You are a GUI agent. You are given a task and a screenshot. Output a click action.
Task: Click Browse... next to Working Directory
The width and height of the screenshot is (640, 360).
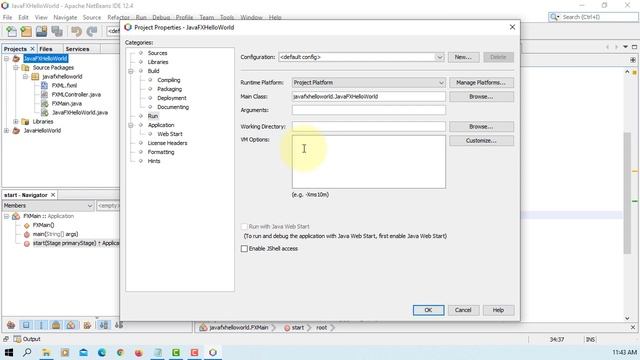pyautogui.click(x=481, y=127)
